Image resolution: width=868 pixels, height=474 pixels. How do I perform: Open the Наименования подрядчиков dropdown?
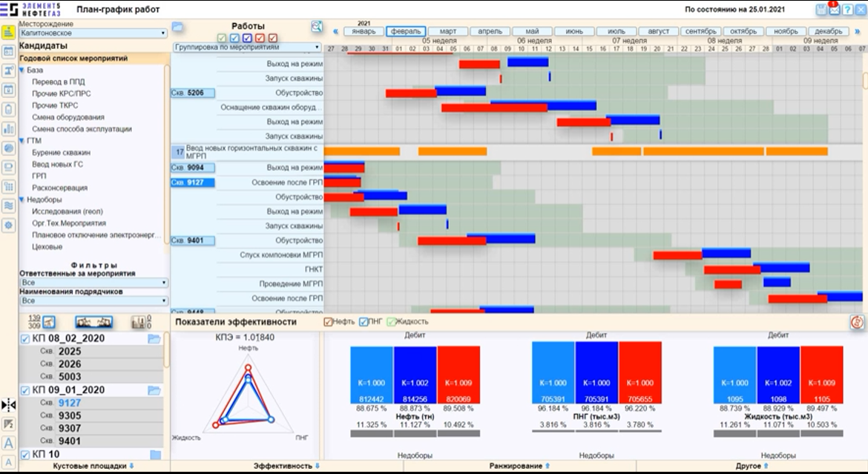[x=93, y=300]
